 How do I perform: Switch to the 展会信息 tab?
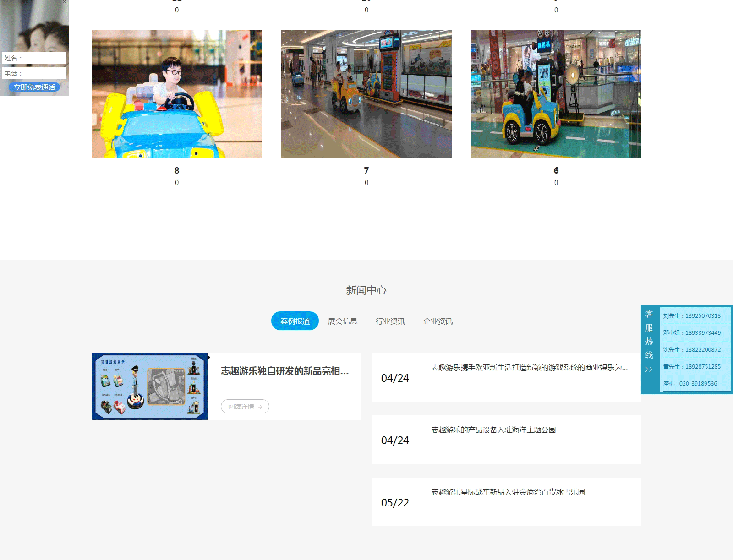coord(342,321)
